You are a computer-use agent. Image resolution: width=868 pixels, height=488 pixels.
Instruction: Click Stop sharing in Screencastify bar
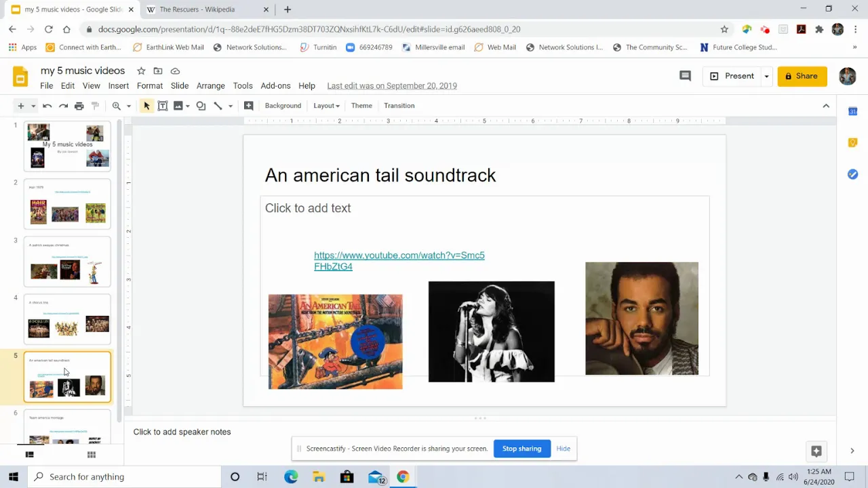click(x=522, y=449)
